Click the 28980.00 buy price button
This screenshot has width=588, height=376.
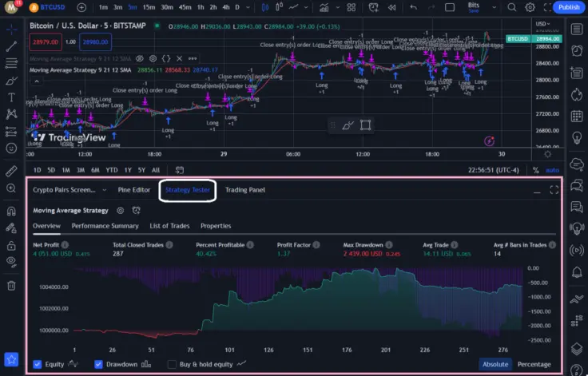coord(95,42)
